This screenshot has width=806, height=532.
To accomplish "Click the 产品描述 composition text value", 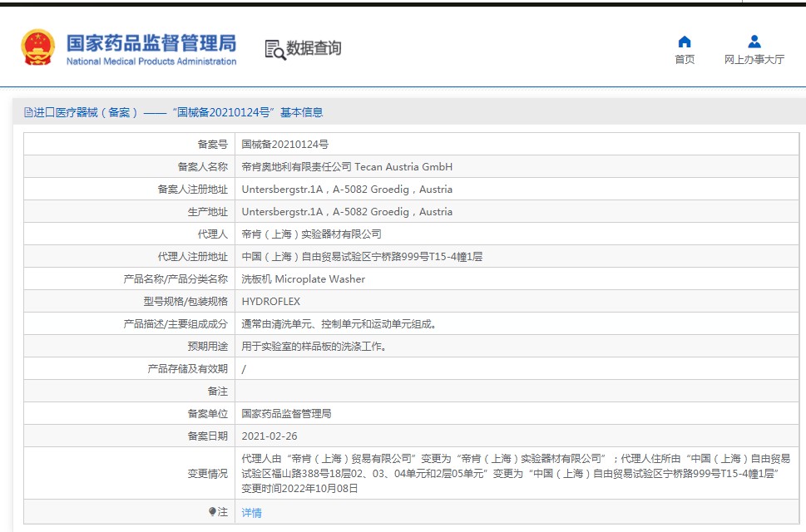I will click(339, 324).
